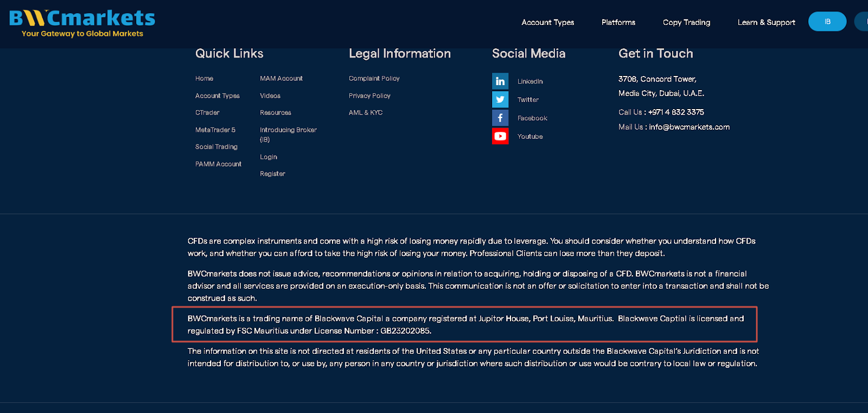The width and height of the screenshot is (868, 413).
Task: Open the Social Trading link
Action: tap(216, 147)
